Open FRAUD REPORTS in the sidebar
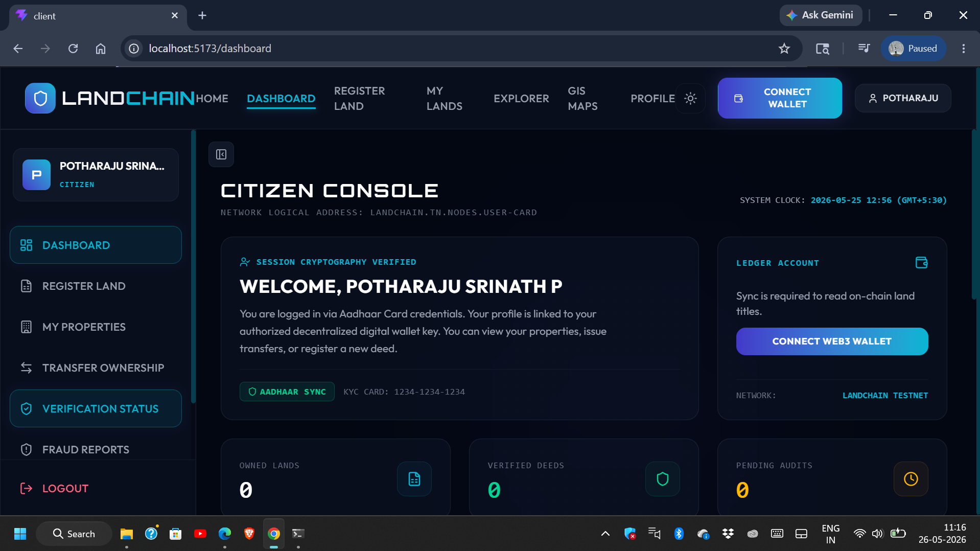Screen dimensions: 980x551 [96, 449]
